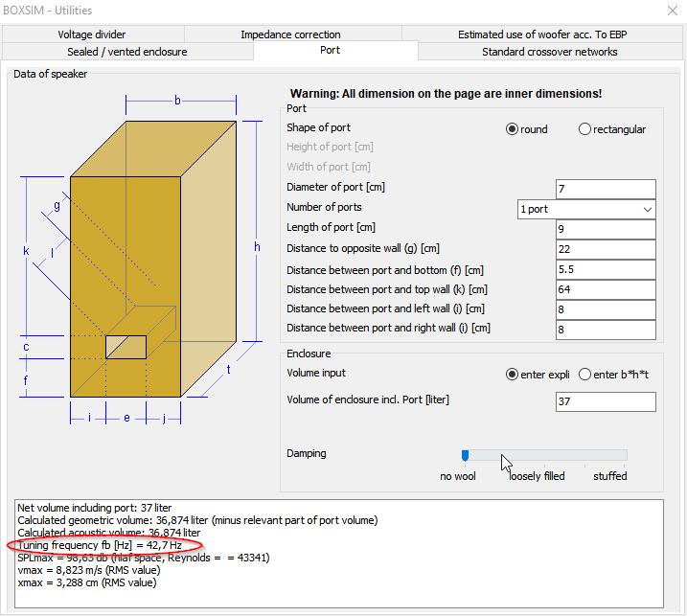Click the vmax = 8,823 m/s result line
This screenshot has height=616, width=687.
(89, 570)
